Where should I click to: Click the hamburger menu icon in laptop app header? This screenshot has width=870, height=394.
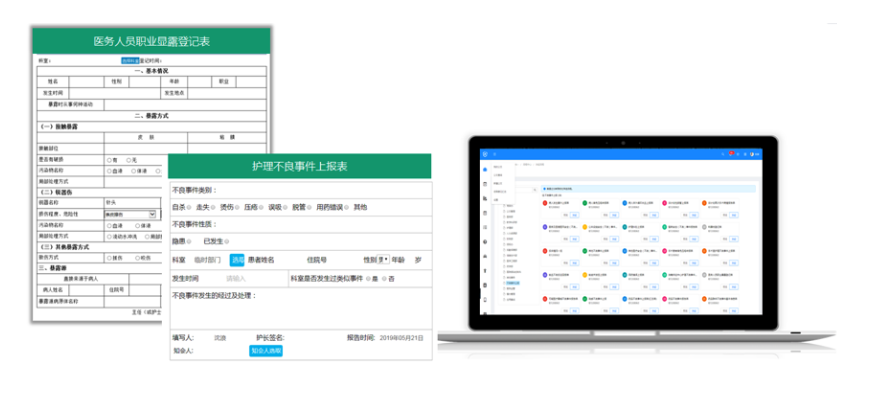tap(494, 154)
